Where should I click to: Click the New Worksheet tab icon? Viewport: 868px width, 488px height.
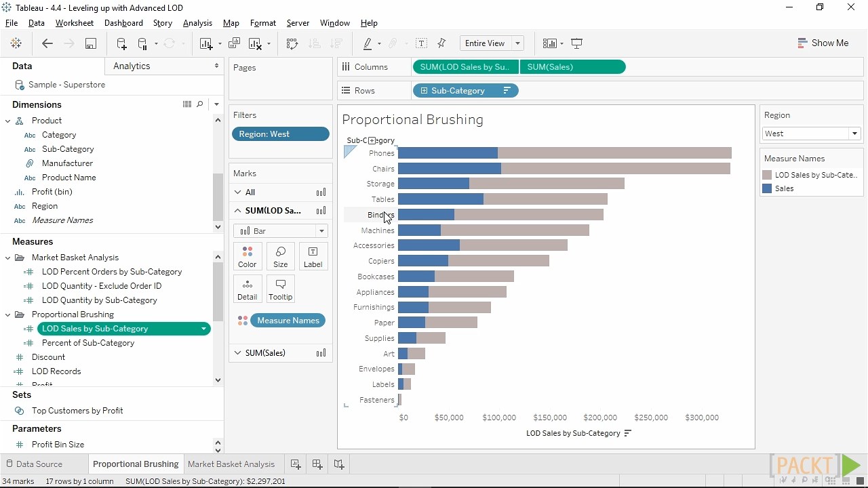pyautogui.click(x=296, y=464)
